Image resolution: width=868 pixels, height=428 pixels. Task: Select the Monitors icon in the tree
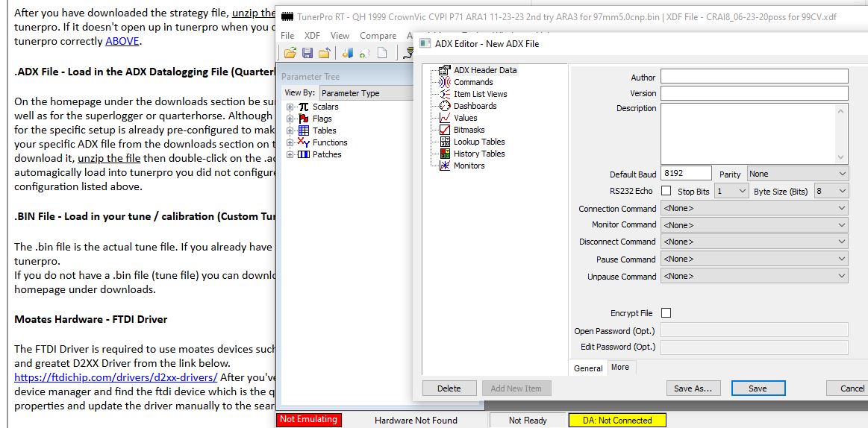pyautogui.click(x=445, y=166)
